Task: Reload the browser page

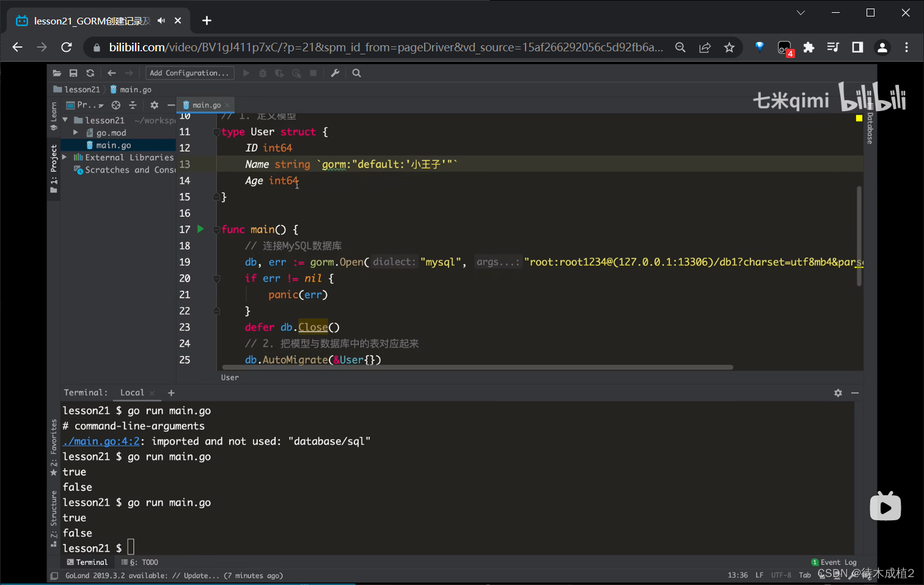Action: [x=67, y=47]
